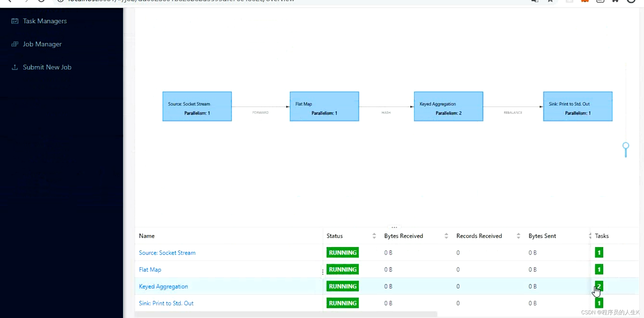Click the green tasks badge for Sink: Print to Std. Out
This screenshot has width=644, height=318.
click(599, 303)
